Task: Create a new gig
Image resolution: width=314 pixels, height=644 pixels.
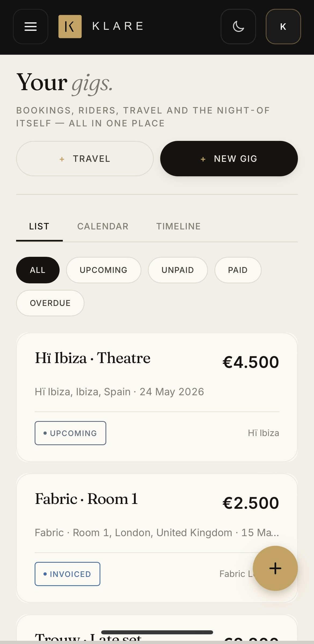Action: [229, 159]
